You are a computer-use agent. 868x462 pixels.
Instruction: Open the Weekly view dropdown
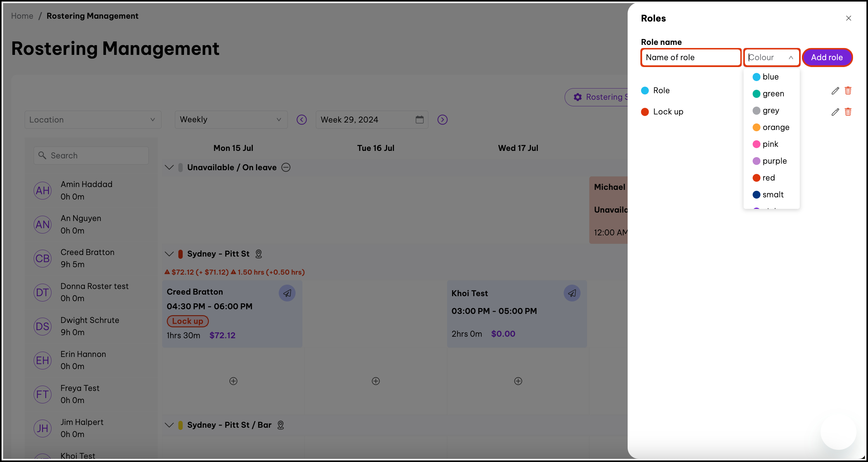click(x=231, y=120)
